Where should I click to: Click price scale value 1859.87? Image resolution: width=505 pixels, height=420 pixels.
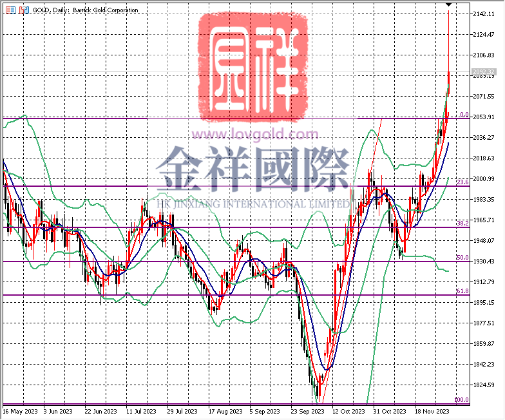point(483,344)
